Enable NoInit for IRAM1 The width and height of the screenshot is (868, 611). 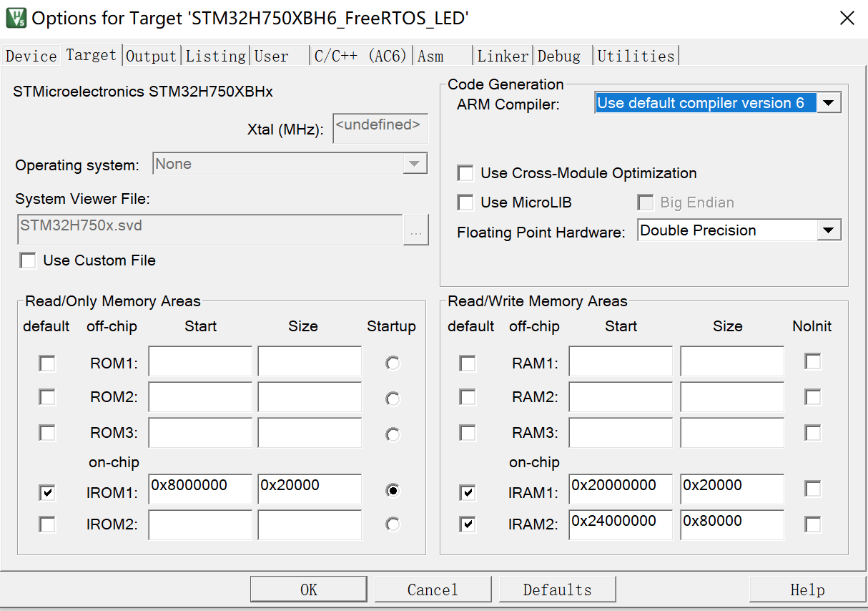click(x=812, y=489)
